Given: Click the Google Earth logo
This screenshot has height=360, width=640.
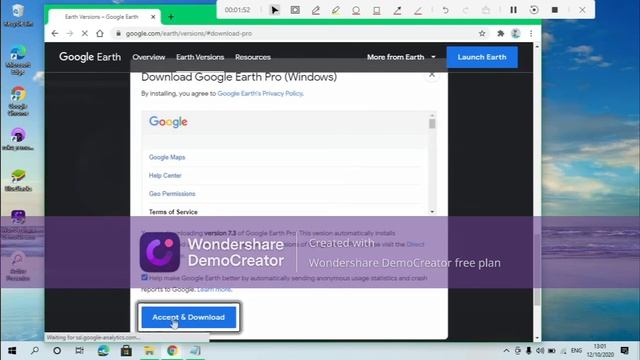Looking at the screenshot, I should pyautogui.click(x=90, y=57).
